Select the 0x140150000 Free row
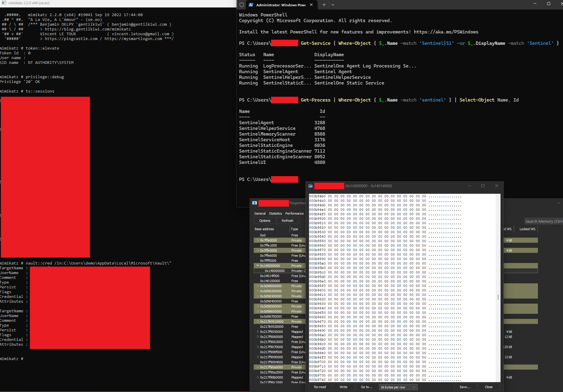 pyautogui.click(x=280, y=281)
